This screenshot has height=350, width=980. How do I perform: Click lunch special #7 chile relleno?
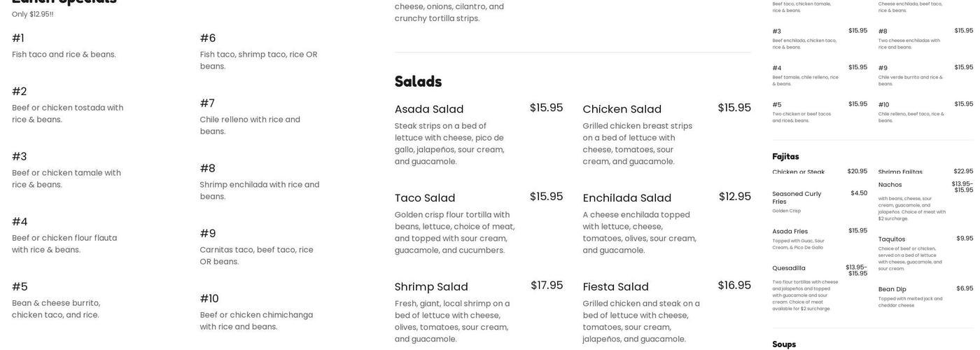pos(207,104)
